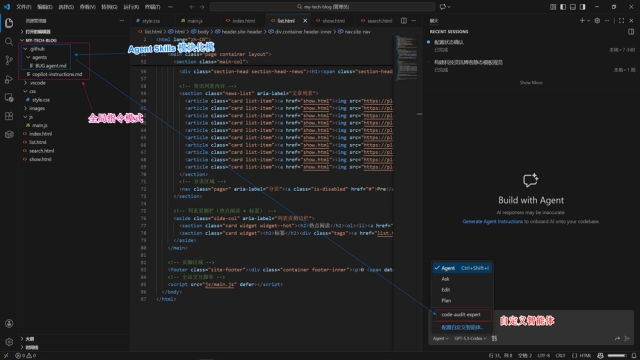
Task: Click the remote indicator in status bar
Action: point(6,356)
